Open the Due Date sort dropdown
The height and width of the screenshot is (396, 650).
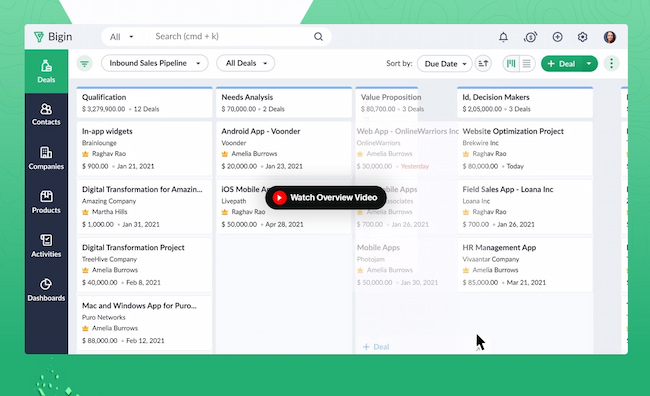click(x=445, y=64)
